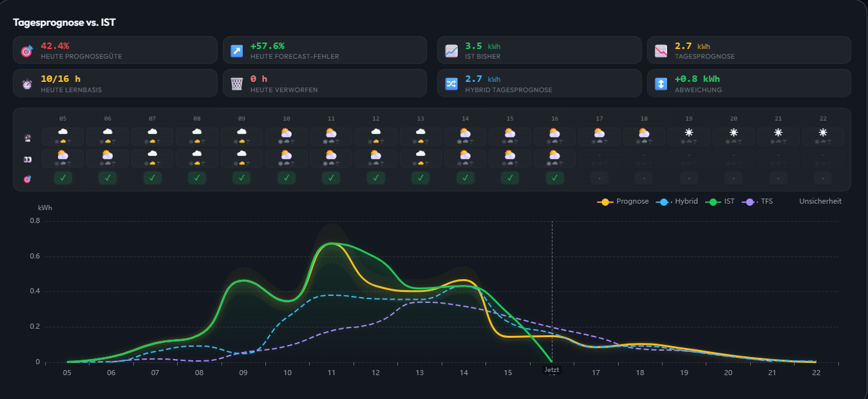This screenshot has width=868, height=399.
Task: Select the actual weather cell for hour 08
Action: pyautogui.click(x=197, y=158)
